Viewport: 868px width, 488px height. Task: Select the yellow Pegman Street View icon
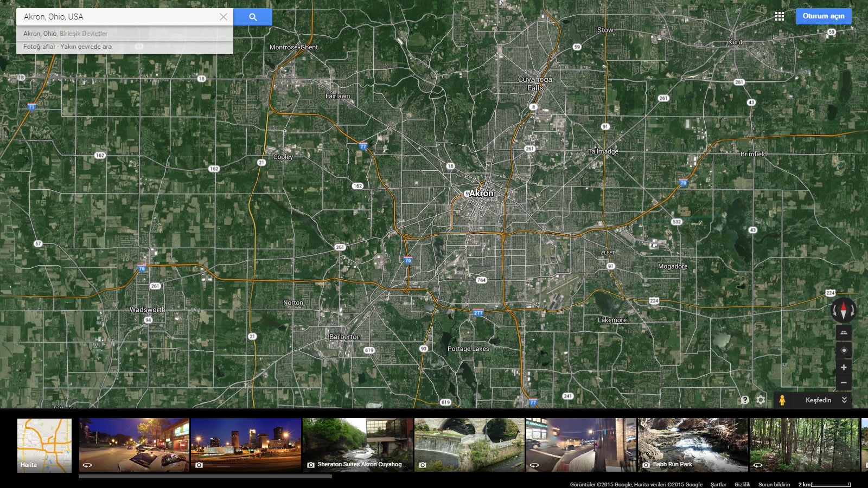tap(782, 400)
